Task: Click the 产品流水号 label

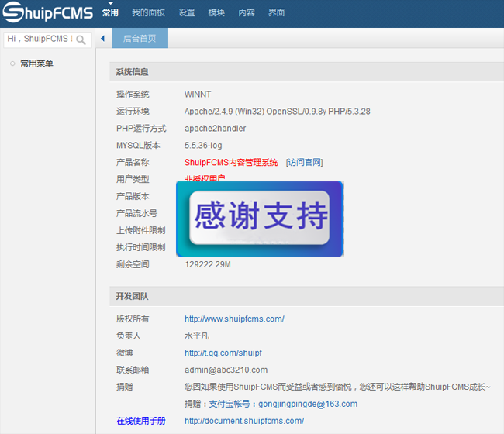Action: [137, 213]
